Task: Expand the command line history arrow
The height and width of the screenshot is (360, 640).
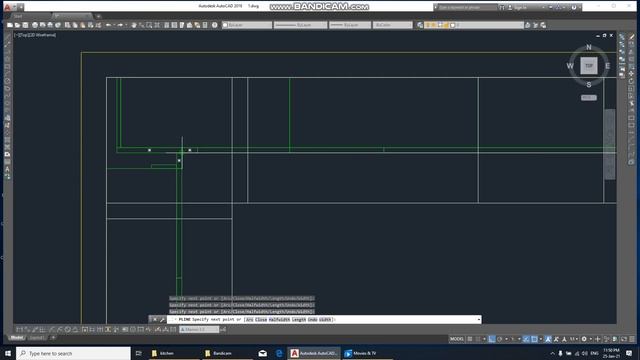Action: (x=478, y=320)
